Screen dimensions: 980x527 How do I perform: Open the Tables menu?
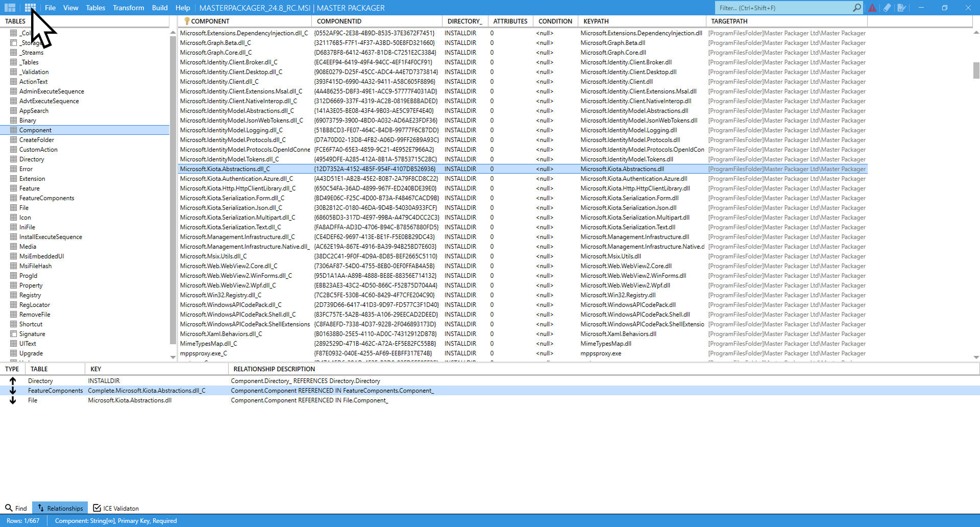[95, 8]
